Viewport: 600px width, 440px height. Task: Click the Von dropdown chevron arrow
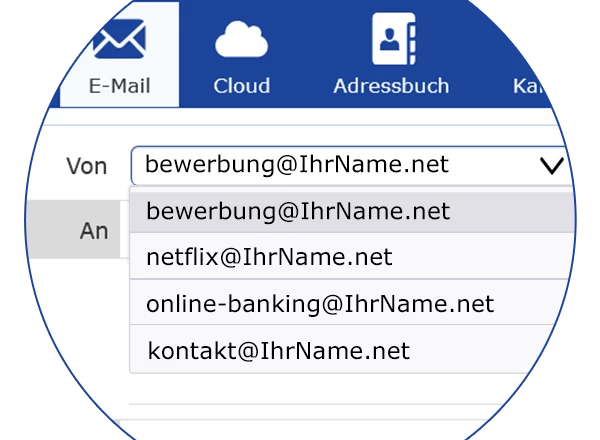click(551, 166)
